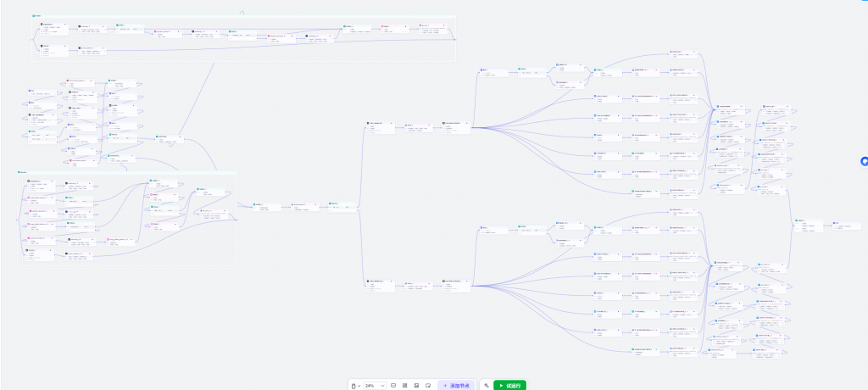868x390 pixels.
Task: Click the lower-left loop container header icon
Action: click(19, 173)
